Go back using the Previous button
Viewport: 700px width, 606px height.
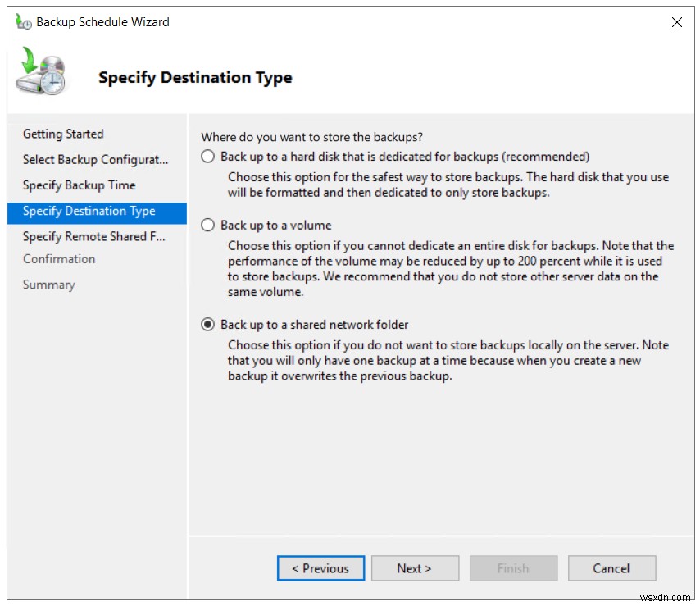pyautogui.click(x=320, y=568)
